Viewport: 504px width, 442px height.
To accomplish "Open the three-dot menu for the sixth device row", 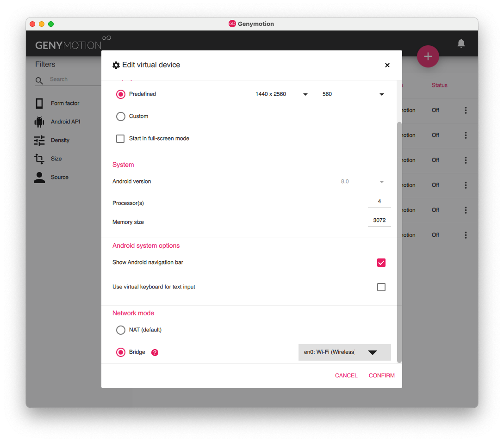I will click(466, 235).
